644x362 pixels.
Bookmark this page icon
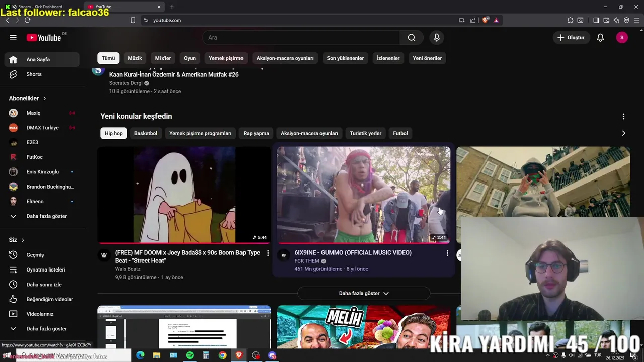point(133,20)
